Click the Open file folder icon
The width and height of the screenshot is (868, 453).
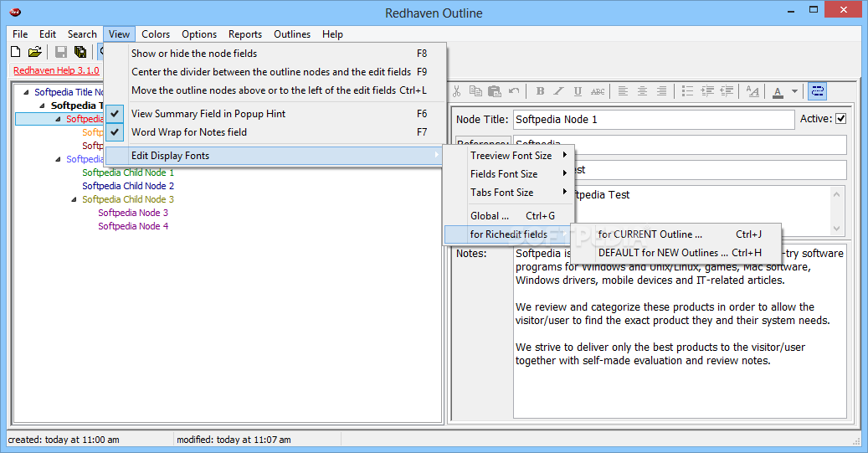(x=35, y=52)
